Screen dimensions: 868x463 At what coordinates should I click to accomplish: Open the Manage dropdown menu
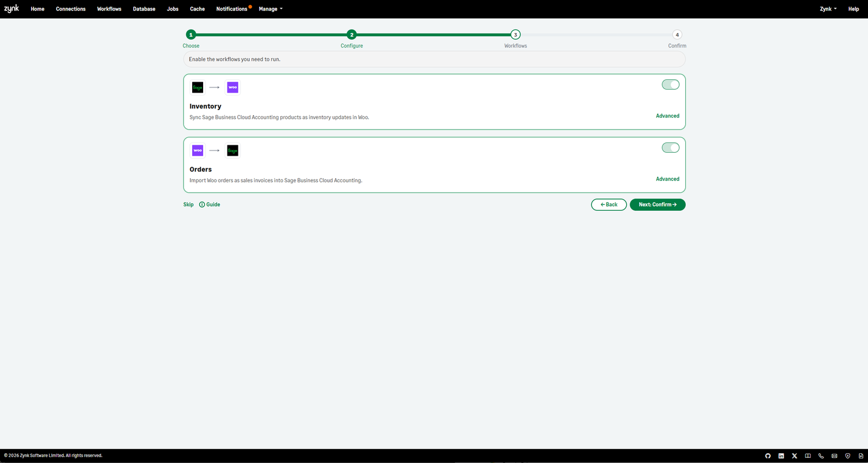pos(270,9)
